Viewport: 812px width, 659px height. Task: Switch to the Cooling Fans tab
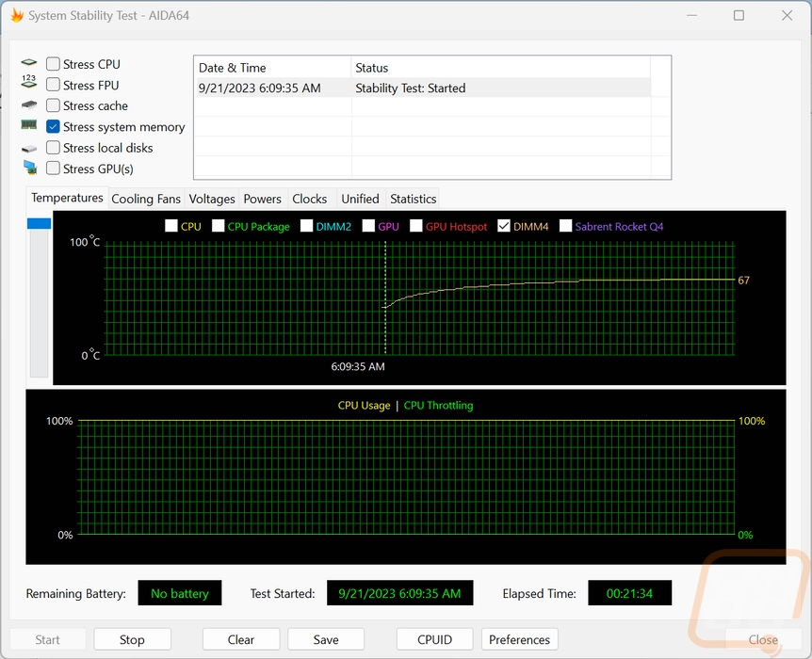tap(146, 199)
